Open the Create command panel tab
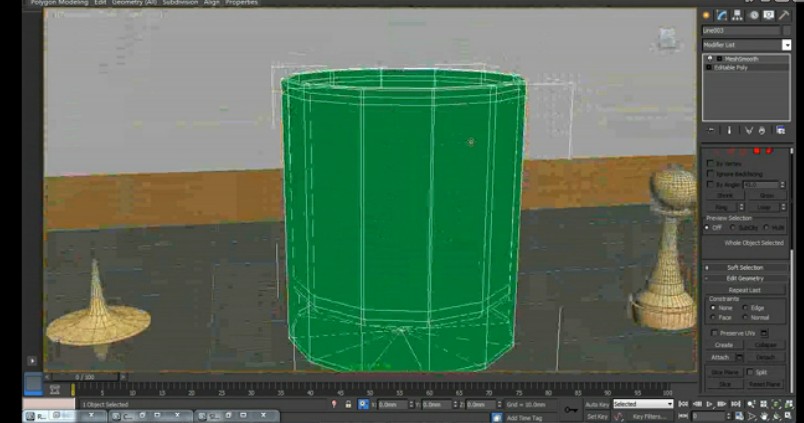 [706, 15]
